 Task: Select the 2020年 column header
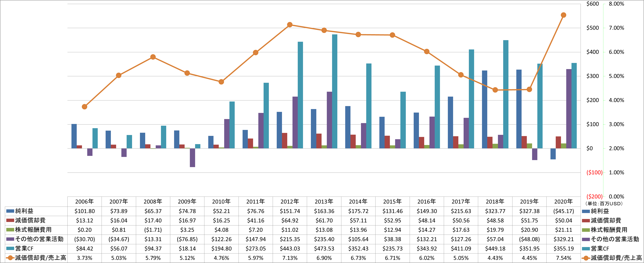point(563,201)
